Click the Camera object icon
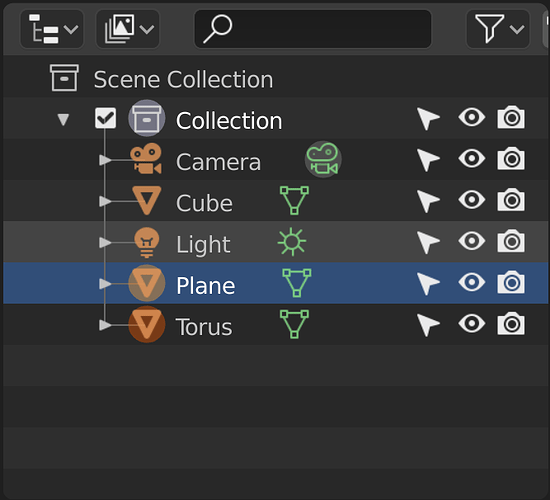550x500 pixels. coord(146,159)
